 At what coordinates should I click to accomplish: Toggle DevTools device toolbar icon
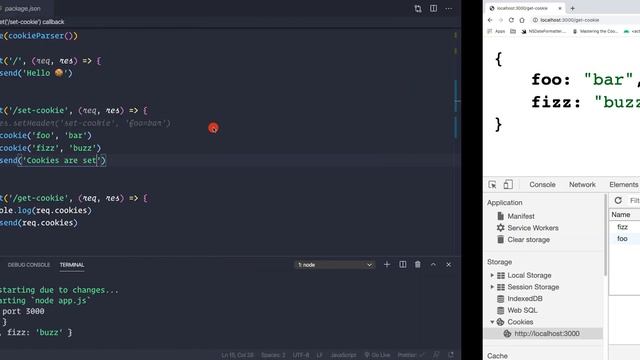(x=508, y=184)
